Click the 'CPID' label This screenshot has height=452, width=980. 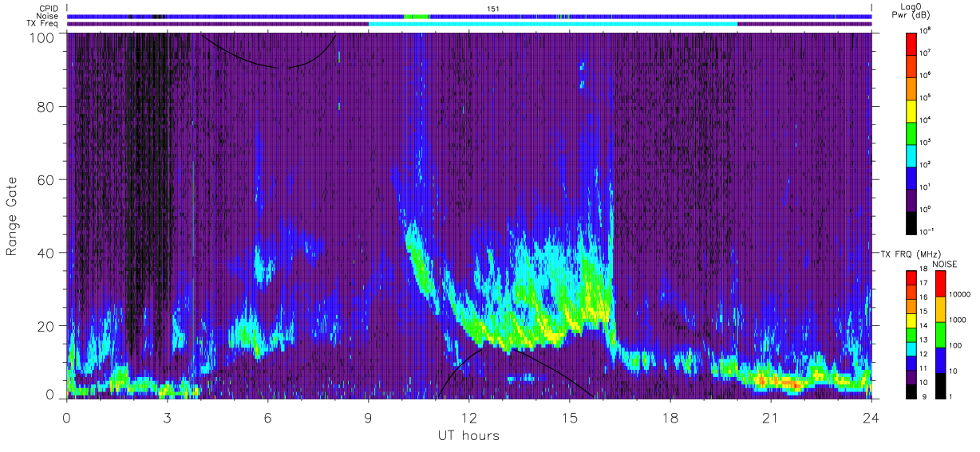click(48, 8)
